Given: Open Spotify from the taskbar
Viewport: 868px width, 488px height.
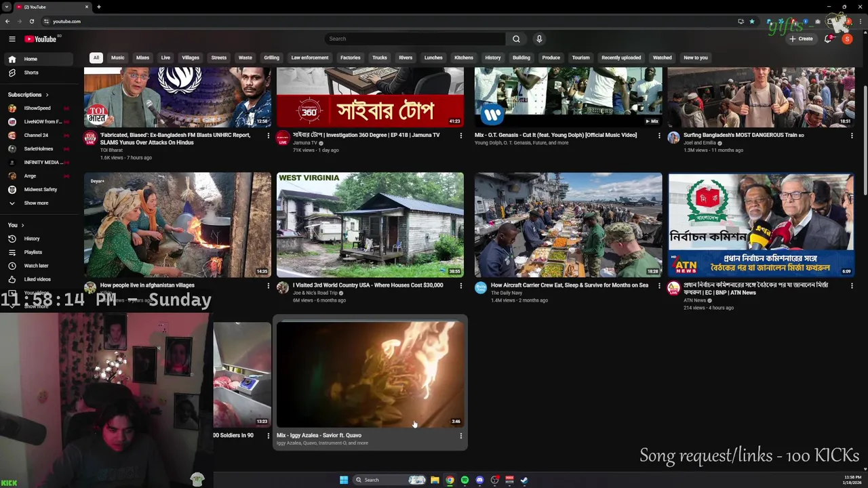Looking at the screenshot, I should (465, 480).
